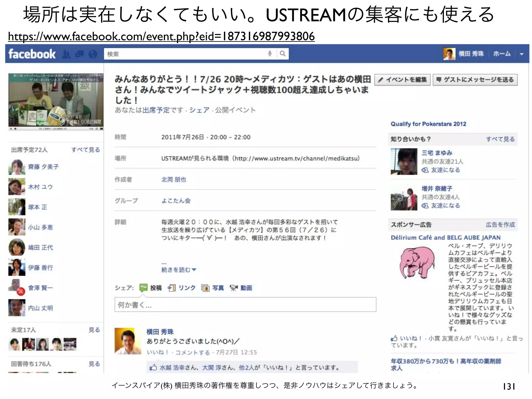Screen dimensions: 532x399
Task: Open 増井 奈緒子 profile
Action: [x=437, y=188]
